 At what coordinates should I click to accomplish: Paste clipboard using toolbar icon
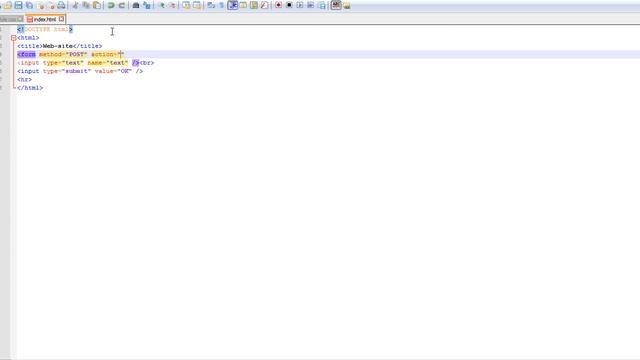97,5
